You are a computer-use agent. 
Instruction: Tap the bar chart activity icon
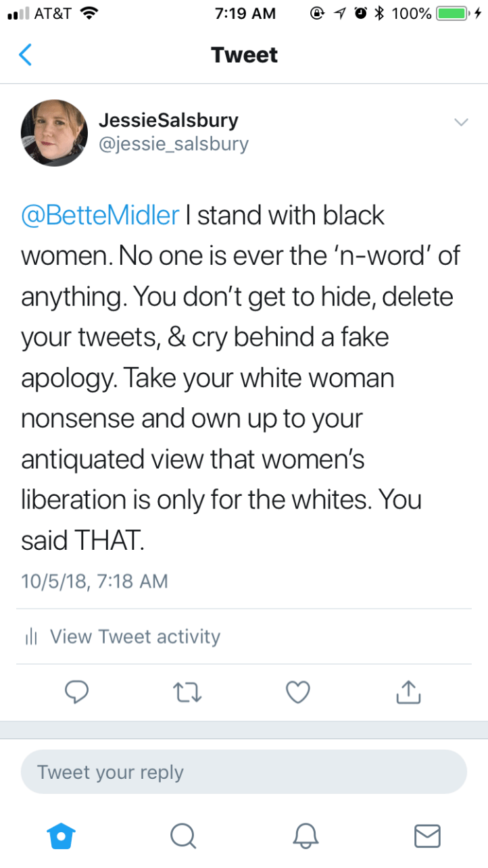pyautogui.click(x=31, y=636)
